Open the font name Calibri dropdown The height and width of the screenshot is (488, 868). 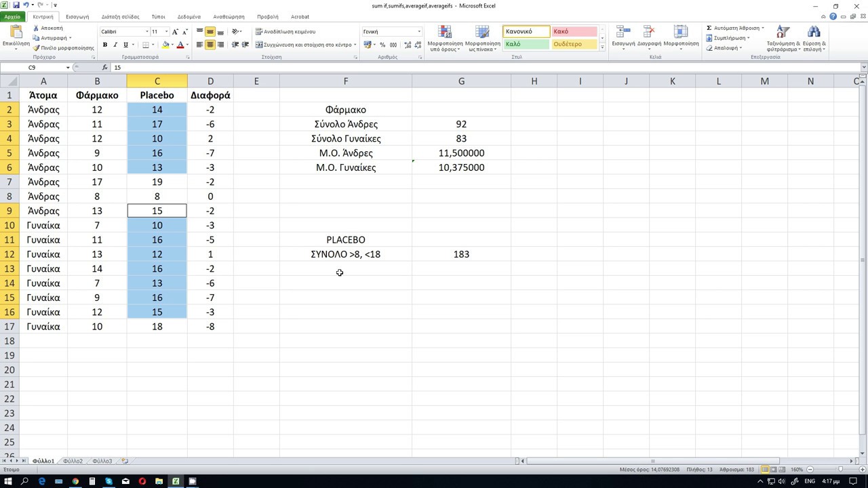[x=147, y=32]
